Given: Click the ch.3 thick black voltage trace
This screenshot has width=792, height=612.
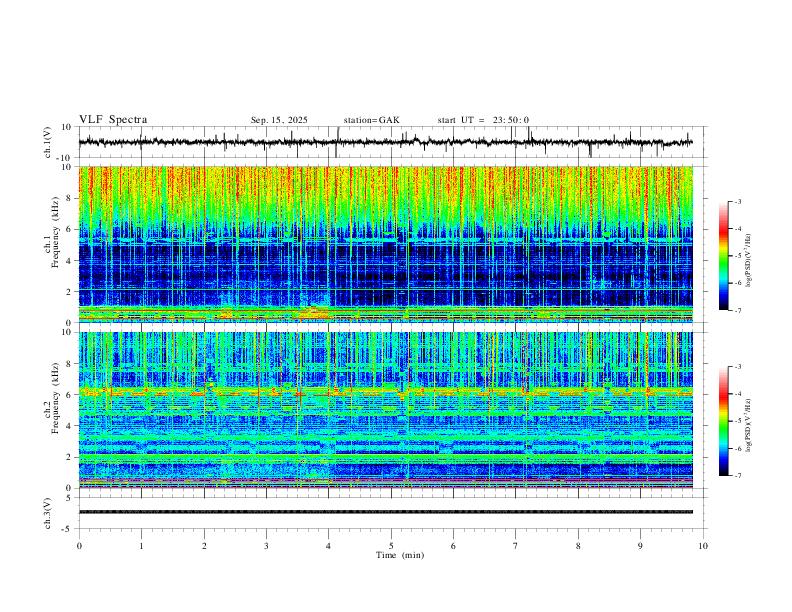Looking at the screenshot, I should 385,512.
